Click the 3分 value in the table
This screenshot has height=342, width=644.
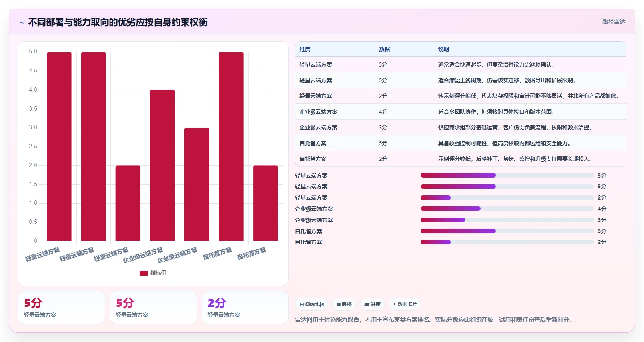[383, 128]
